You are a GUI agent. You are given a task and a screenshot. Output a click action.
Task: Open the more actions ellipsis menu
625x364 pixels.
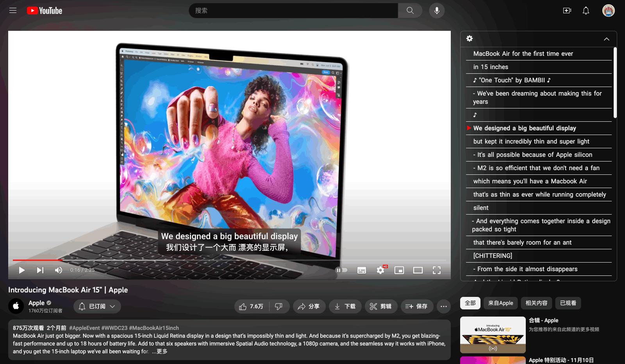444,306
